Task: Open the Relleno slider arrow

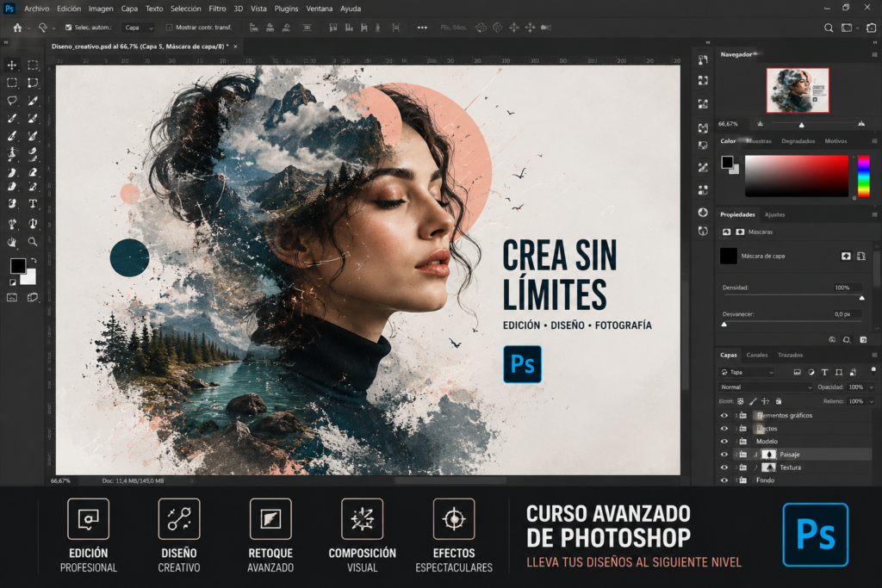Action: tap(872, 401)
